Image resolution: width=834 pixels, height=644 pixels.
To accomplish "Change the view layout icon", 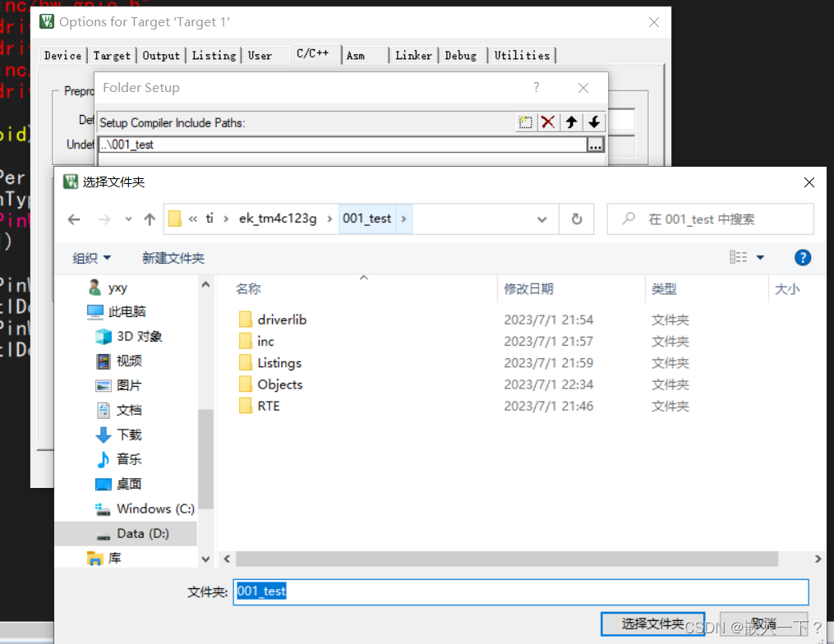I will pyautogui.click(x=738, y=257).
